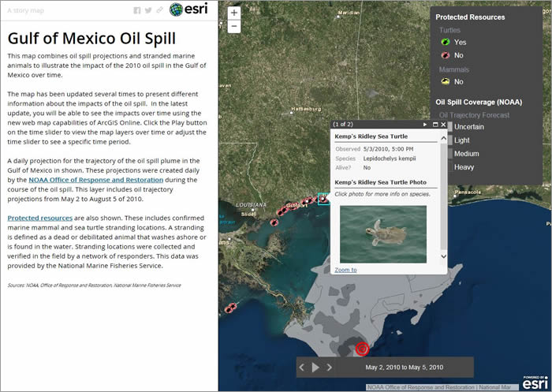Click the (1 of 2) popup counter
The height and width of the screenshot is (392, 552).
click(x=342, y=125)
